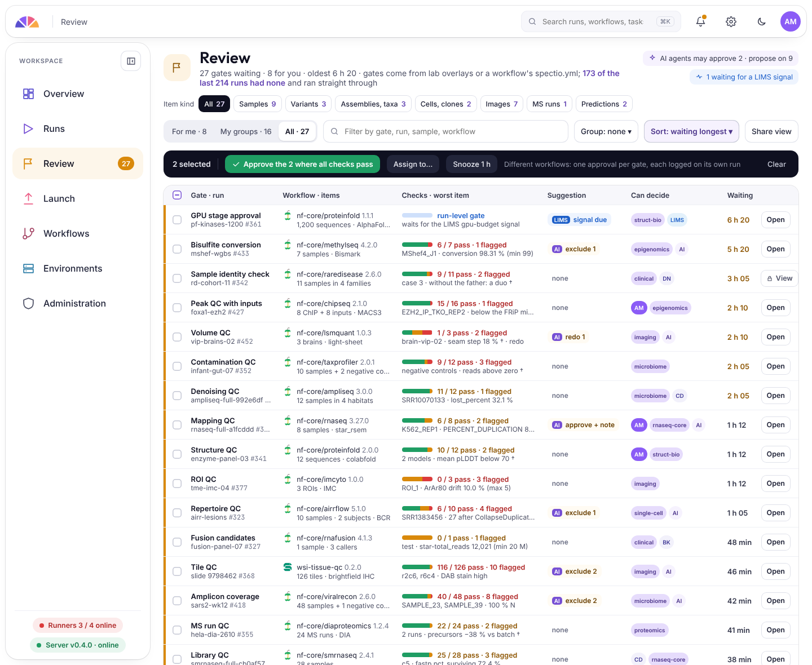Click the 27 count badge on Review nav
812x665 pixels.
click(x=126, y=163)
